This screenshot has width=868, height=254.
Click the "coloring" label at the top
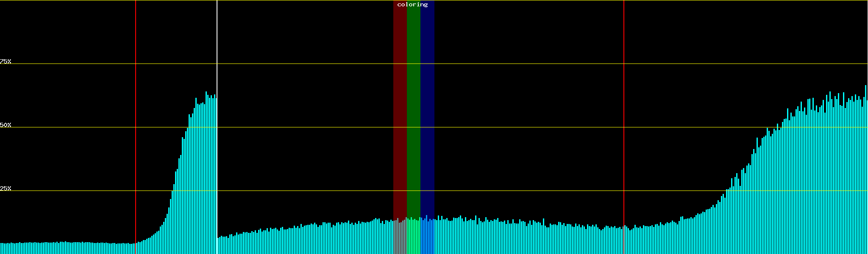(x=412, y=5)
